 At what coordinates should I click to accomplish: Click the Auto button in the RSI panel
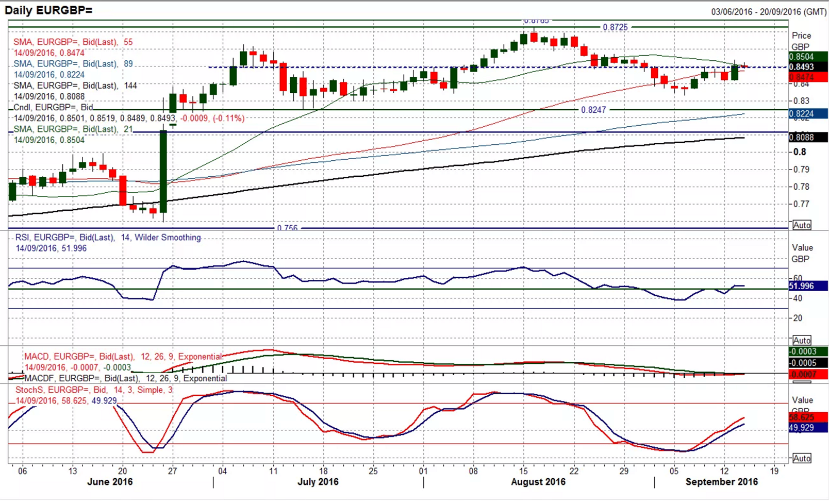(802, 340)
